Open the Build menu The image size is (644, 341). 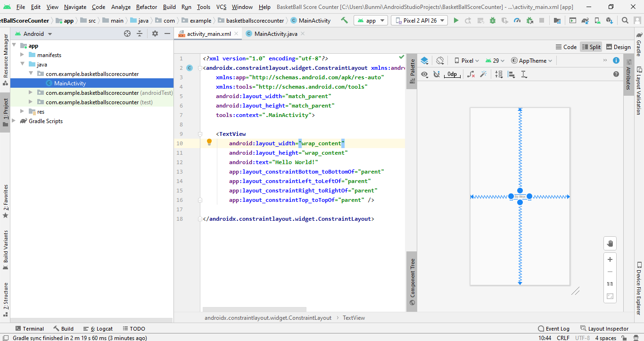tap(169, 7)
